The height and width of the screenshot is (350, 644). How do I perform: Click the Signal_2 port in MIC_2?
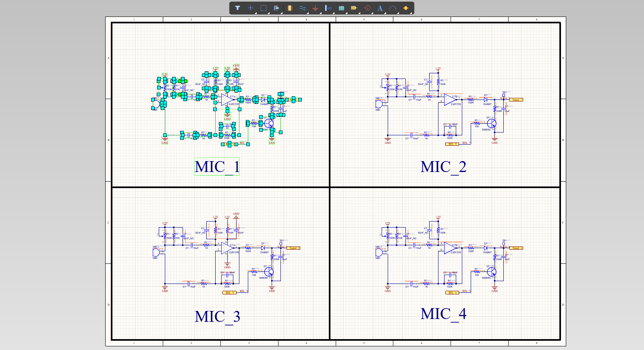click(x=516, y=99)
